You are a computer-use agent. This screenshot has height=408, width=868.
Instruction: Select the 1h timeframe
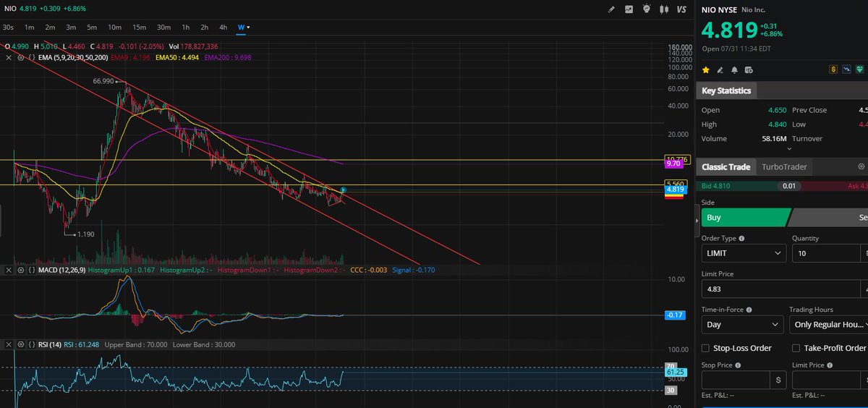point(186,27)
